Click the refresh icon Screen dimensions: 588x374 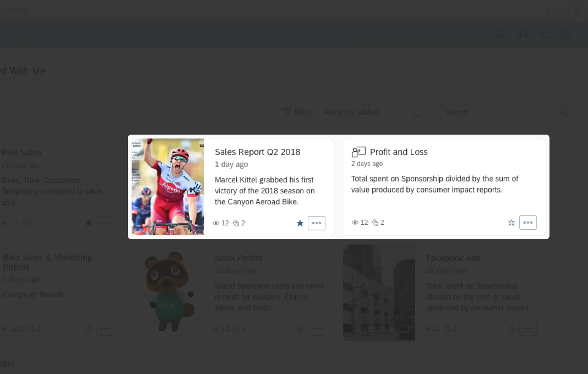point(416,112)
